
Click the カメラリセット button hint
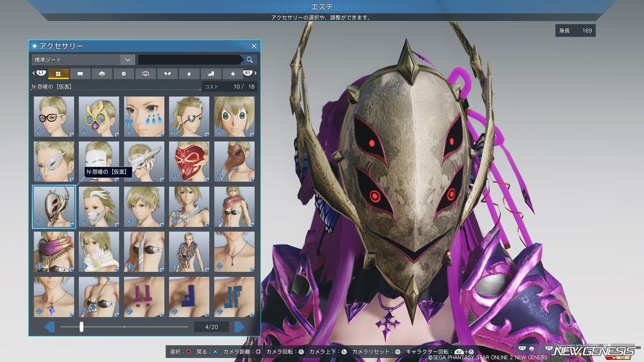378,352
